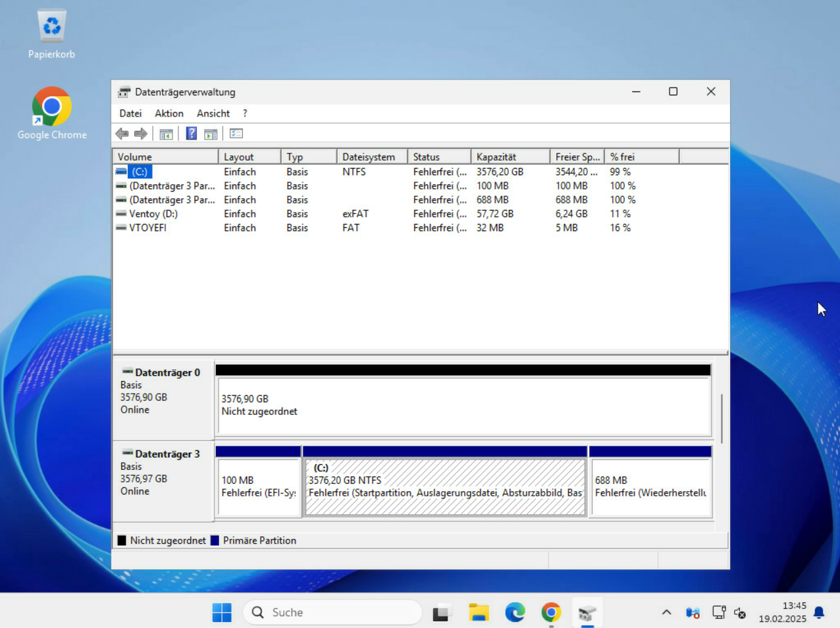Viewport: 840px width, 628px height.
Task: Click the Forward arrow toolbar icon
Action: (x=141, y=134)
